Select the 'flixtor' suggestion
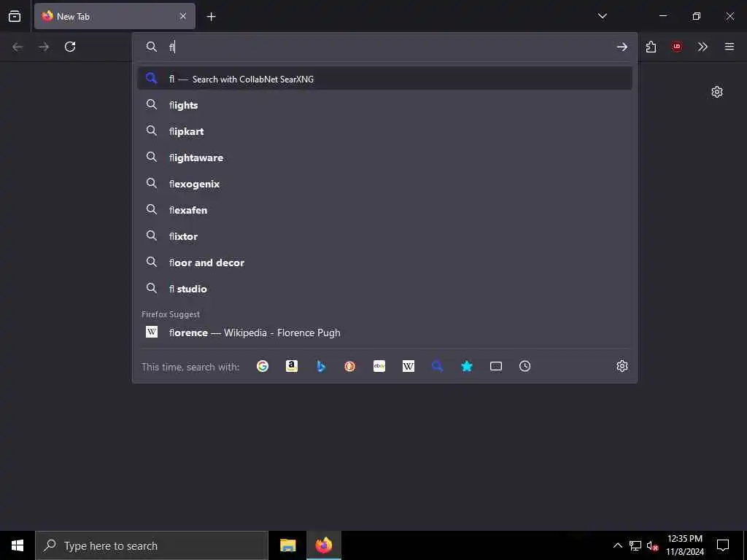 tap(384, 236)
